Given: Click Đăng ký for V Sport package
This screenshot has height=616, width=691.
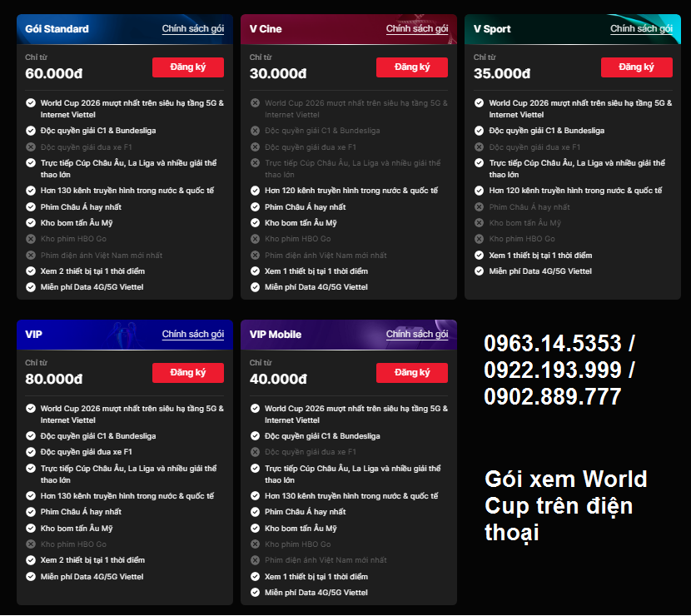Looking at the screenshot, I should click(x=636, y=67).
